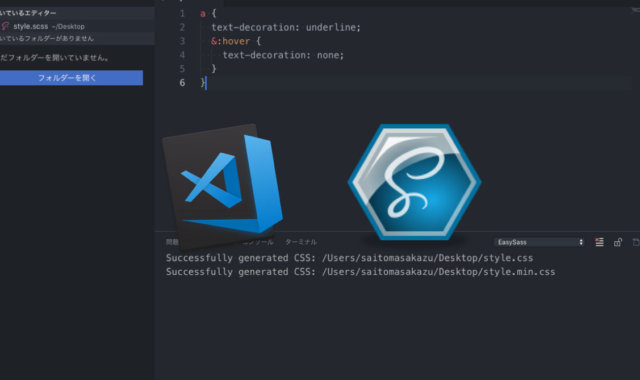Click line number 6 in the gutter
Viewport: 640px width, 380px height.
point(182,83)
